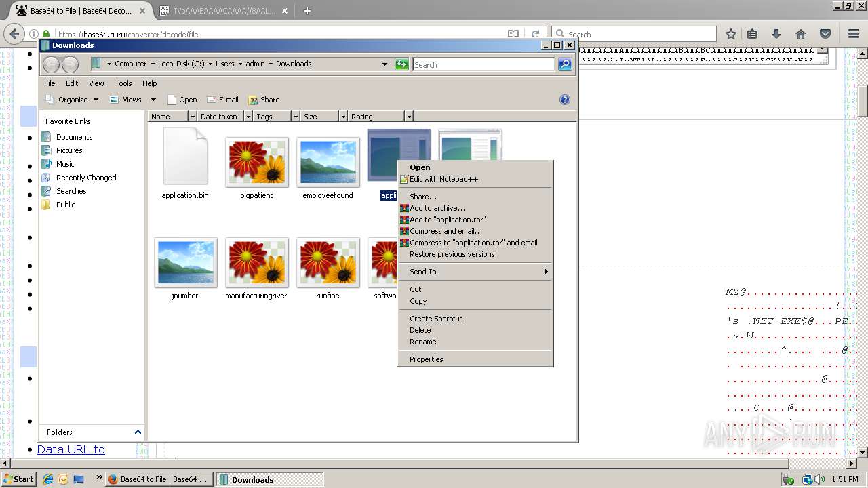
Task: Open Documents favorite link
Action: (x=74, y=137)
